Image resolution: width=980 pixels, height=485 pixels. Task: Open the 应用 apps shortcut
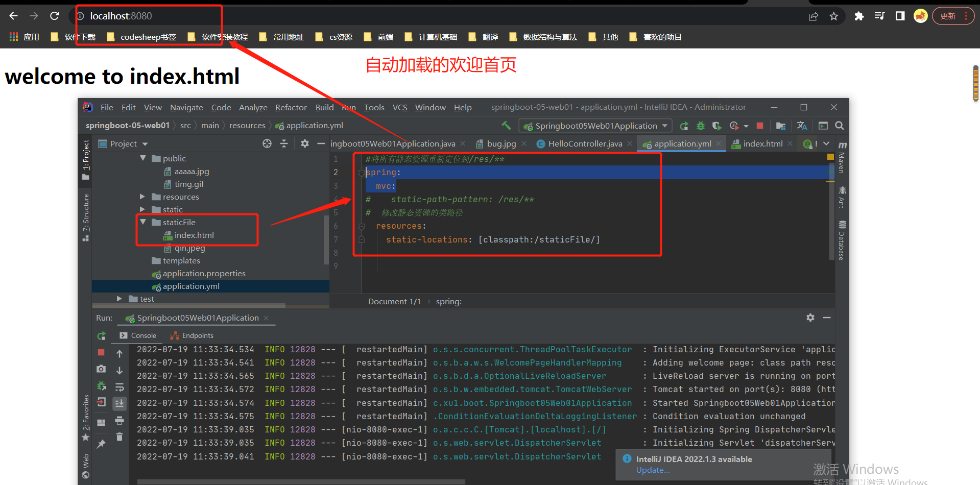[25, 37]
